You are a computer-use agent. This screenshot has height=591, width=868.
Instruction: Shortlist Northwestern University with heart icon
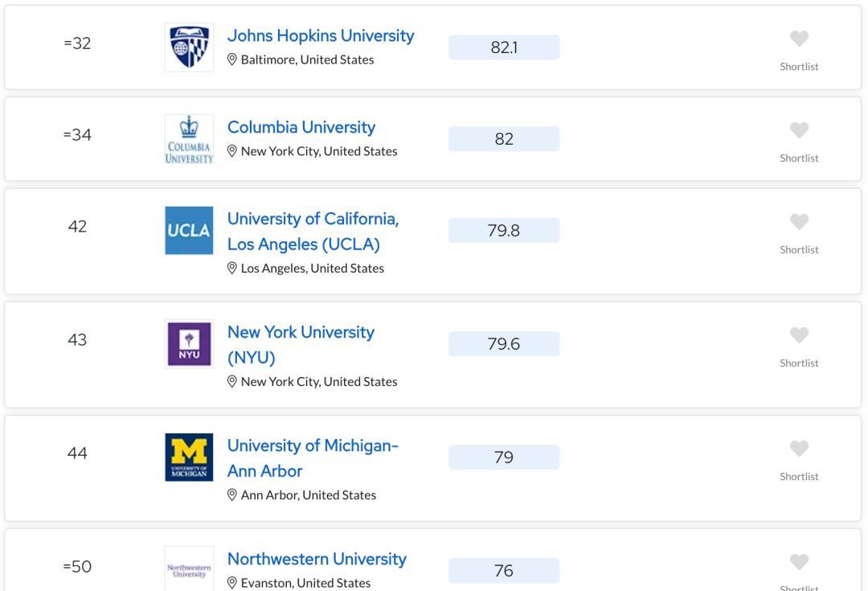799,562
